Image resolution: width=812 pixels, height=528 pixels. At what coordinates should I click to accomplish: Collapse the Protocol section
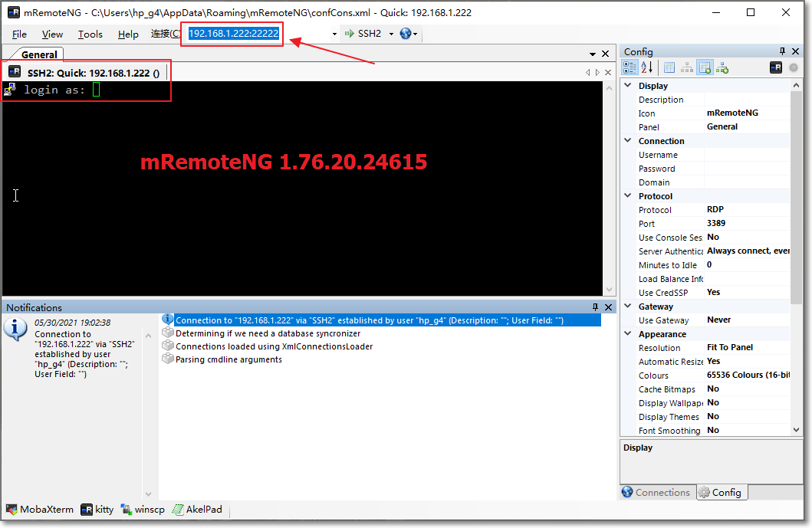(x=628, y=195)
